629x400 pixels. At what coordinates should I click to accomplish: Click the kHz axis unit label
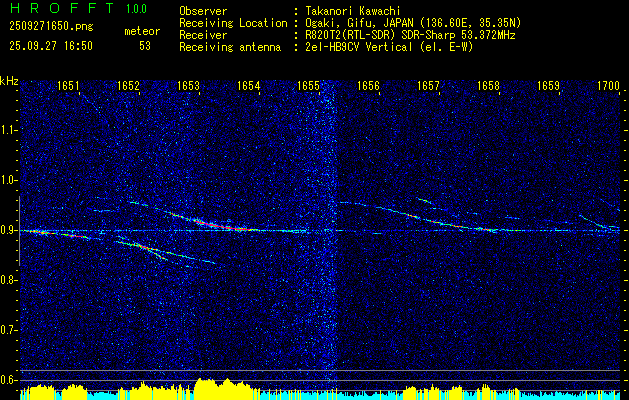[9, 81]
